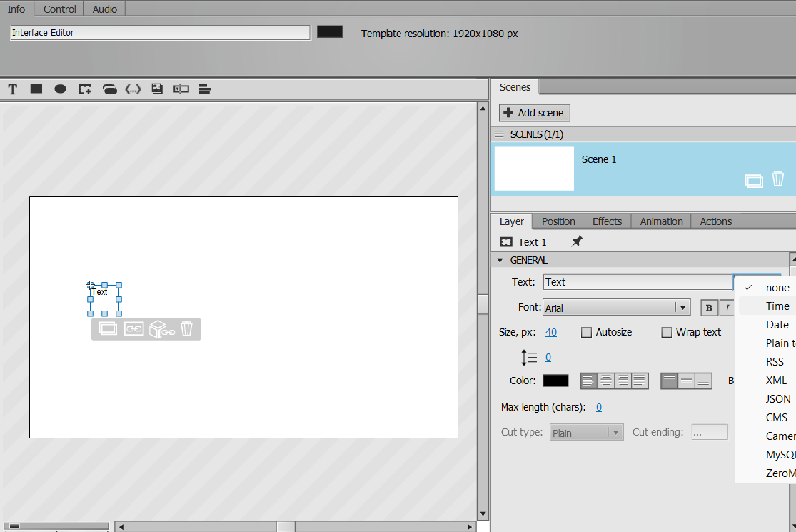Duplicate Scene 1 with its copy icon
This screenshot has height=532, width=796.
(754, 181)
